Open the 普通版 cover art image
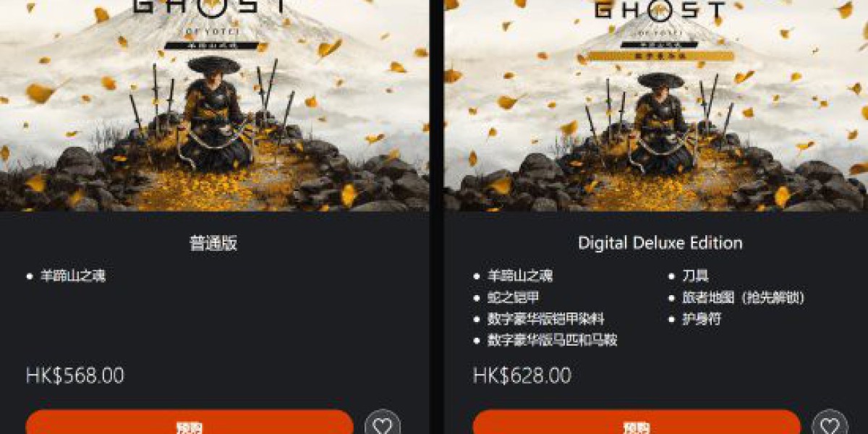 click(x=214, y=106)
